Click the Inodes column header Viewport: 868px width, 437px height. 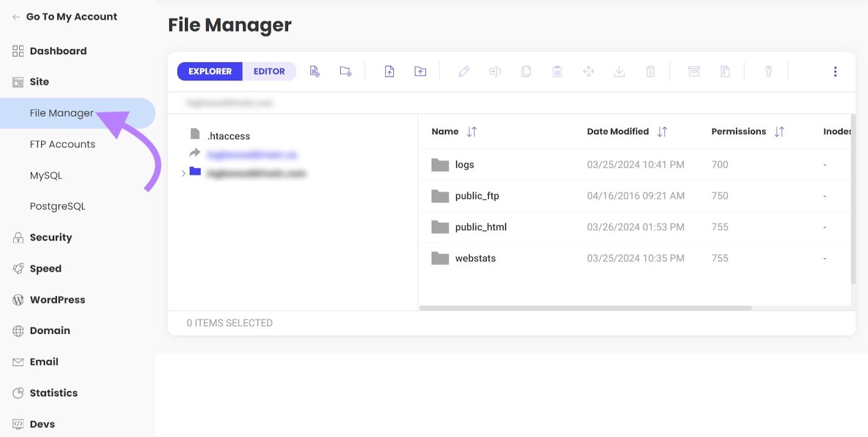pyautogui.click(x=837, y=132)
